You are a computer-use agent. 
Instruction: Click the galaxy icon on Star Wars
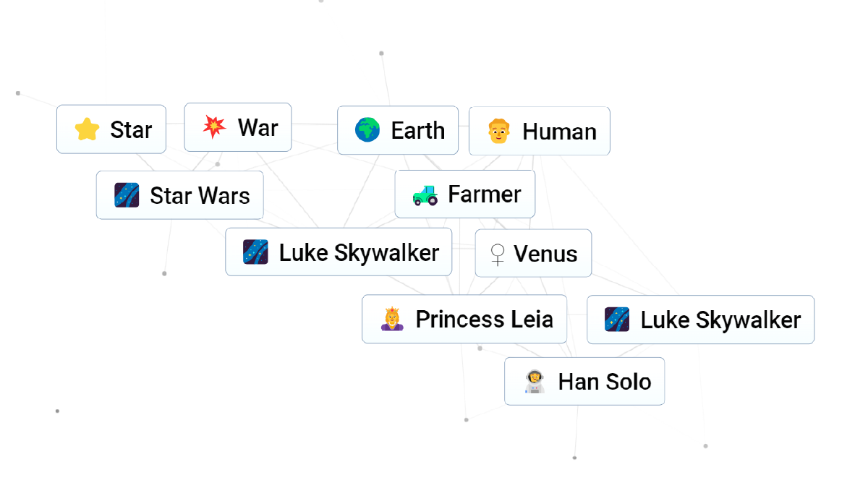click(127, 195)
